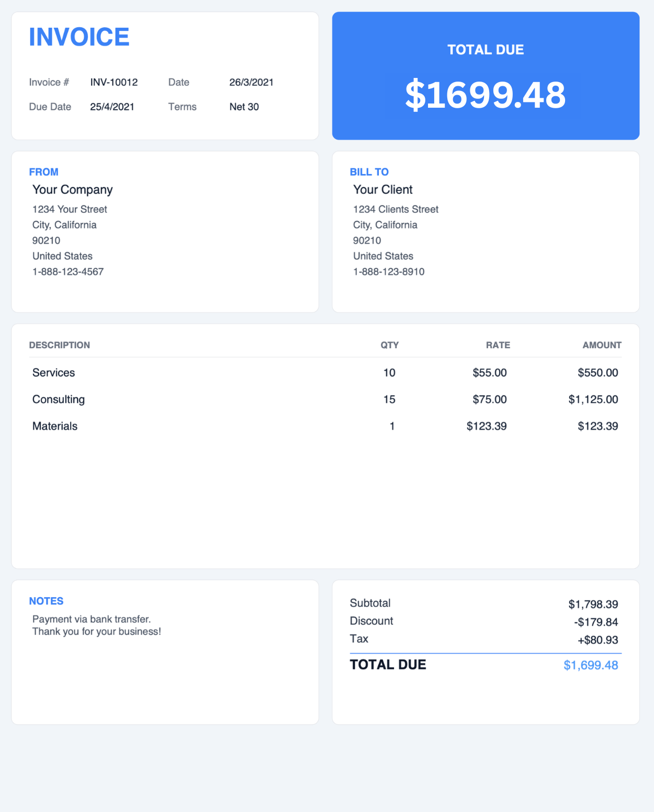Select the Services line item
The width and height of the screenshot is (654, 812).
[53, 373]
